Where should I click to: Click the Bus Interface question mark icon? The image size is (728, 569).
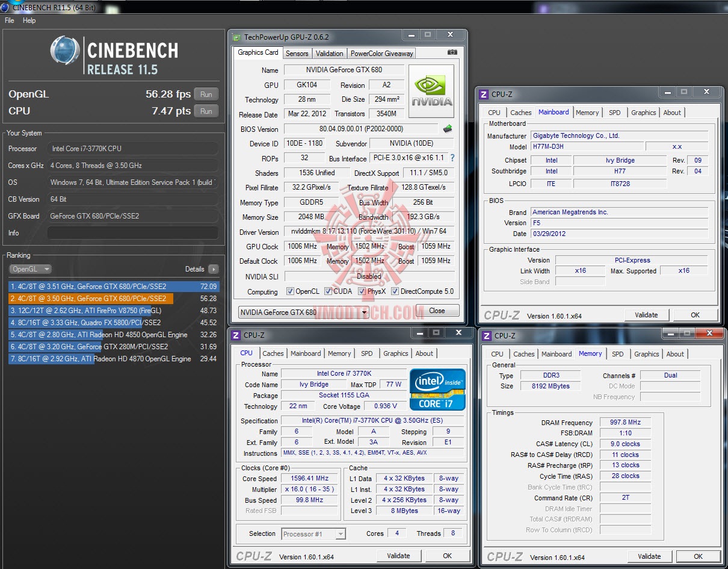pyautogui.click(x=452, y=158)
